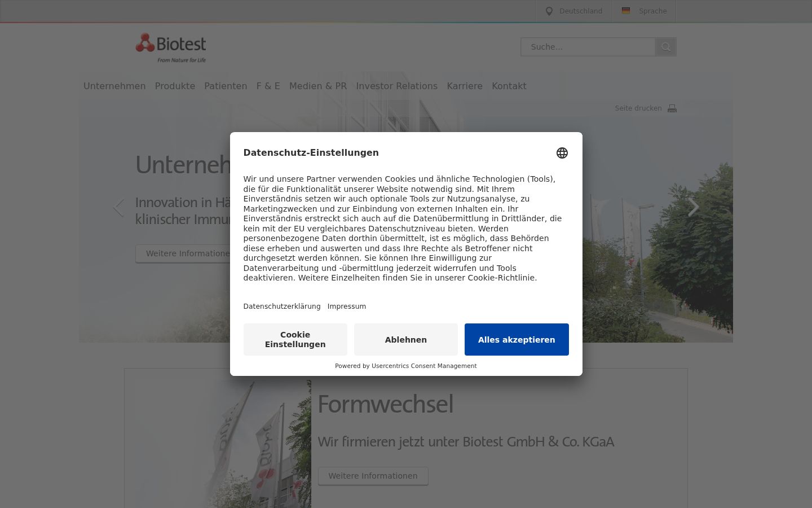
Task: Open the Impressum link
Action: click(347, 306)
